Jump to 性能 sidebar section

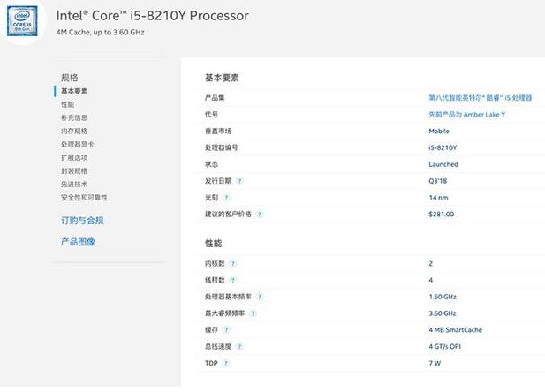coord(67,104)
